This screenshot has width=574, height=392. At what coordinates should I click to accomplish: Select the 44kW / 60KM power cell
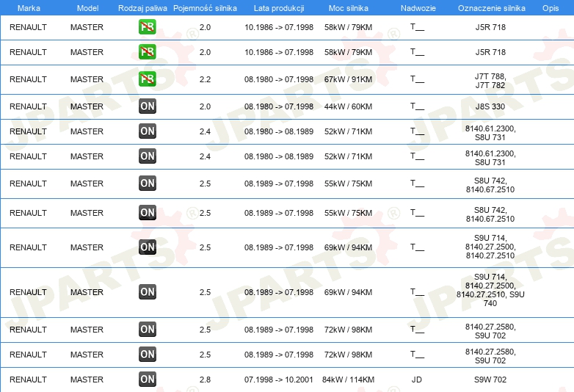click(348, 106)
